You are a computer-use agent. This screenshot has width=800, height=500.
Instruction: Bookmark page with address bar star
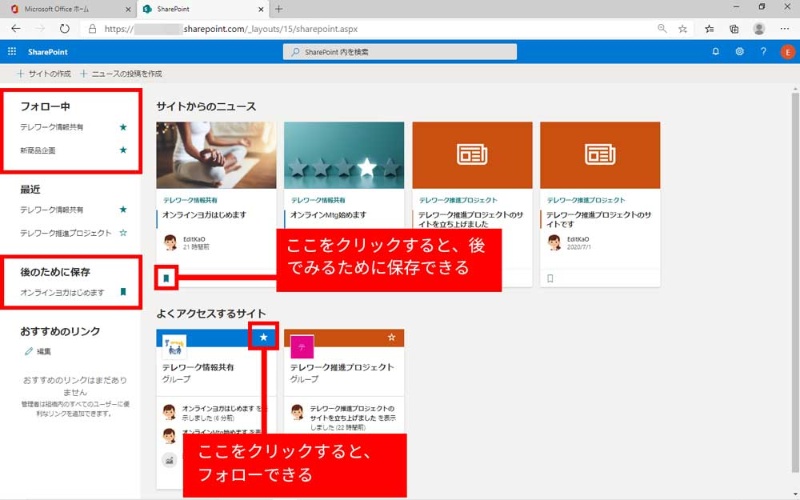pos(683,29)
